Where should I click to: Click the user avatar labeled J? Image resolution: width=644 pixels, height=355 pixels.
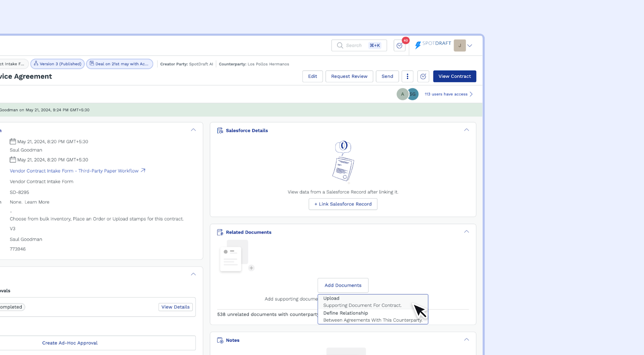[459, 45]
